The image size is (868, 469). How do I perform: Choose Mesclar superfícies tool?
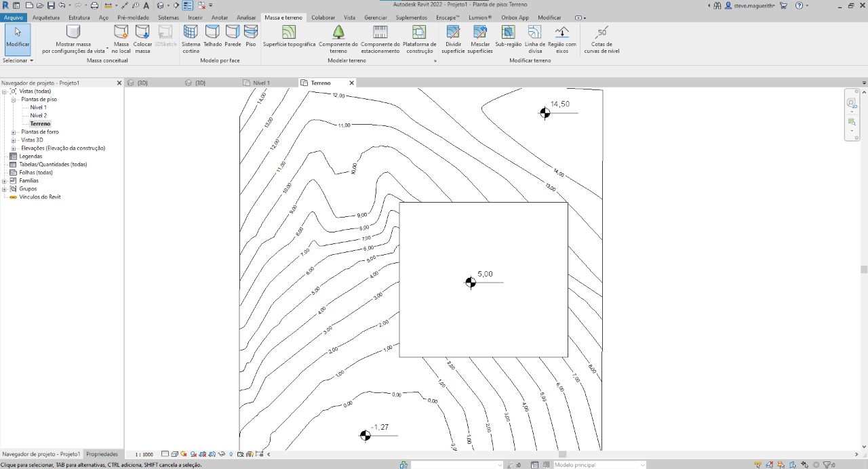(481, 39)
